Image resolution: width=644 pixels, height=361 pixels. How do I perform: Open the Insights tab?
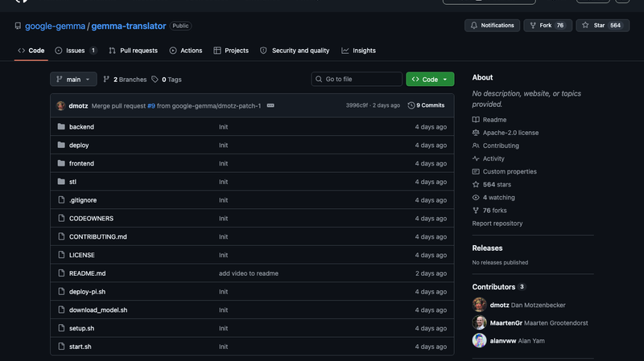tap(358, 51)
